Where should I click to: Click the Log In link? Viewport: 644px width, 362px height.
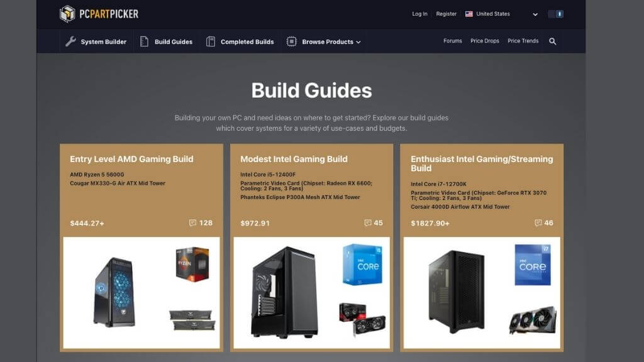coord(419,14)
